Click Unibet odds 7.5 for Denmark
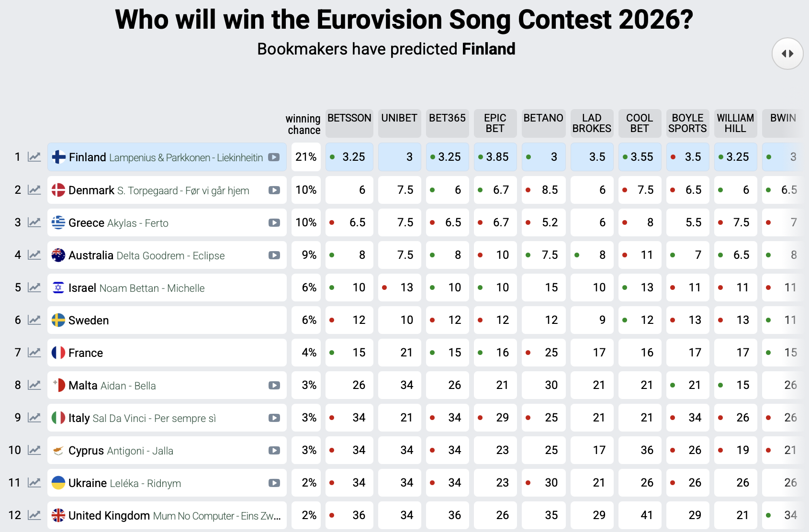This screenshot has height=532, width=809. click(x=405, y=190)
